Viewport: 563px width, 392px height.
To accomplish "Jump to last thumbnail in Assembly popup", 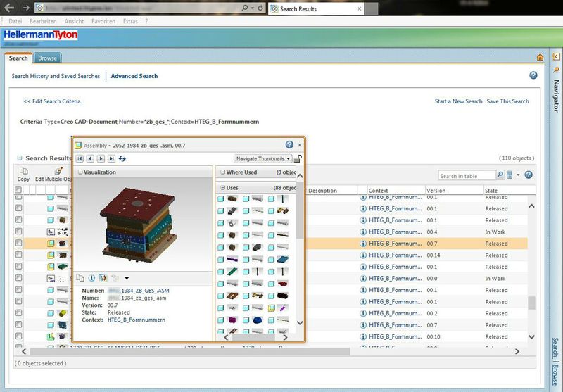I will click(x=112, y=158).
